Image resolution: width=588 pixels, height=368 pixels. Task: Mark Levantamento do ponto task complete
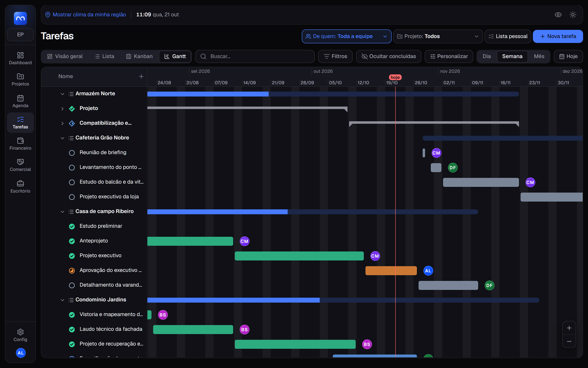[x=72, y=167]
